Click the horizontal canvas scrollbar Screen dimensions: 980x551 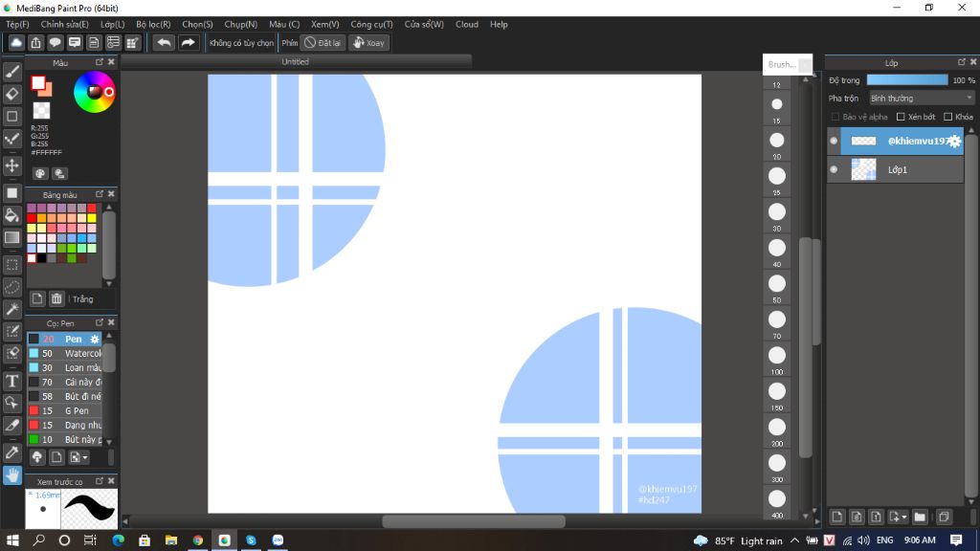[473, 521]
